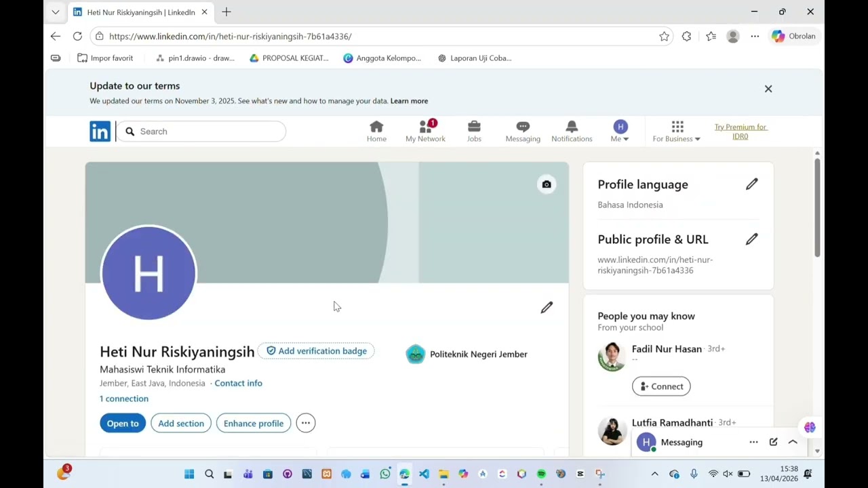Viewport: 868px width, 488px height.
Task: Click the Enhance profile button
Action: pyautogui.click(x=254, y=423)
